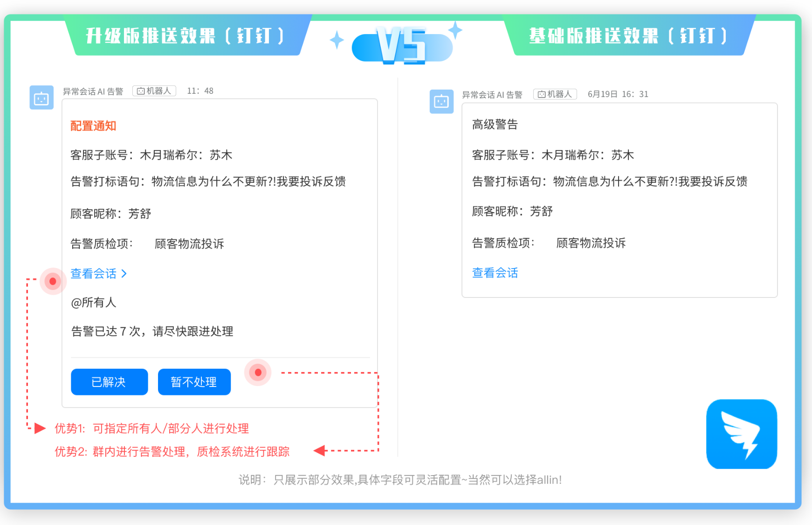Screen dimensions: 812x525
Task: Click sender name 异常会话AI告警 above upgraded card
Action: coord(93,91)
